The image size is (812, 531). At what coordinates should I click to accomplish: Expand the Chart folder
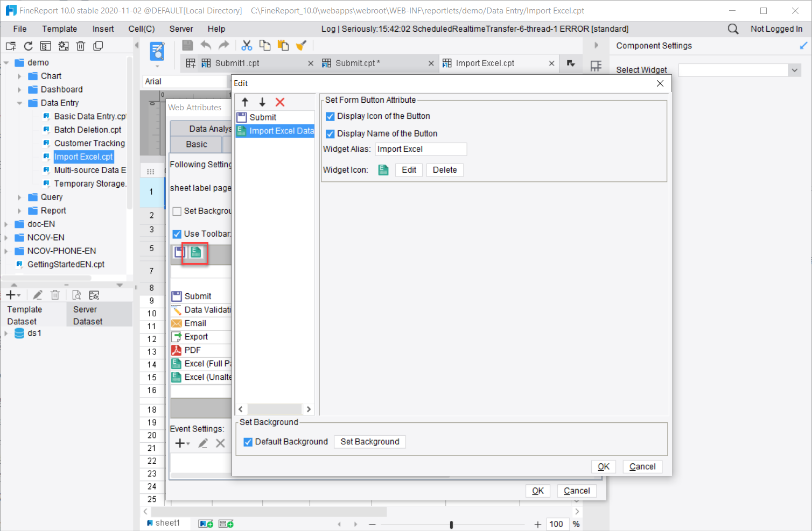(x=19, y=76)
